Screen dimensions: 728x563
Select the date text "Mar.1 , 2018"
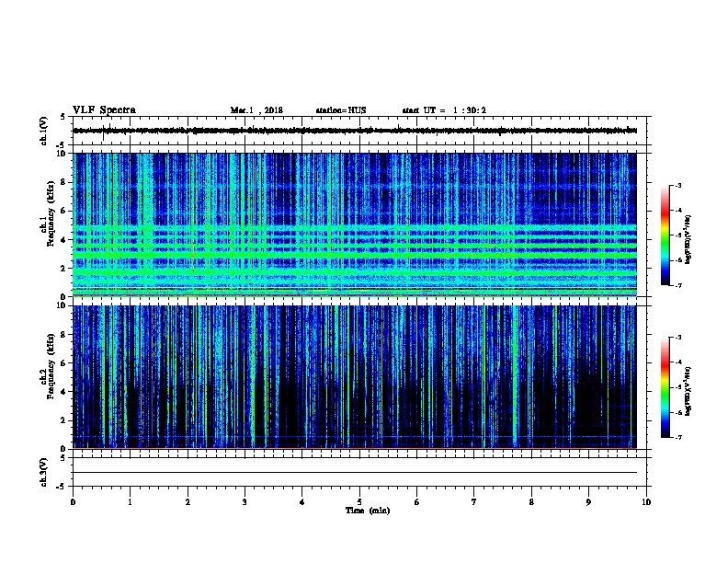tap(256, 110)
